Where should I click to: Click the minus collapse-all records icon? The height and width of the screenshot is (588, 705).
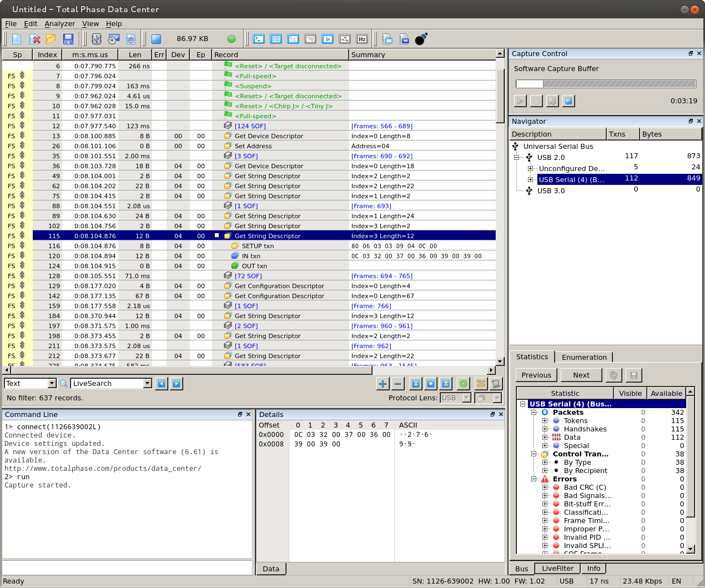click(398, 384)
